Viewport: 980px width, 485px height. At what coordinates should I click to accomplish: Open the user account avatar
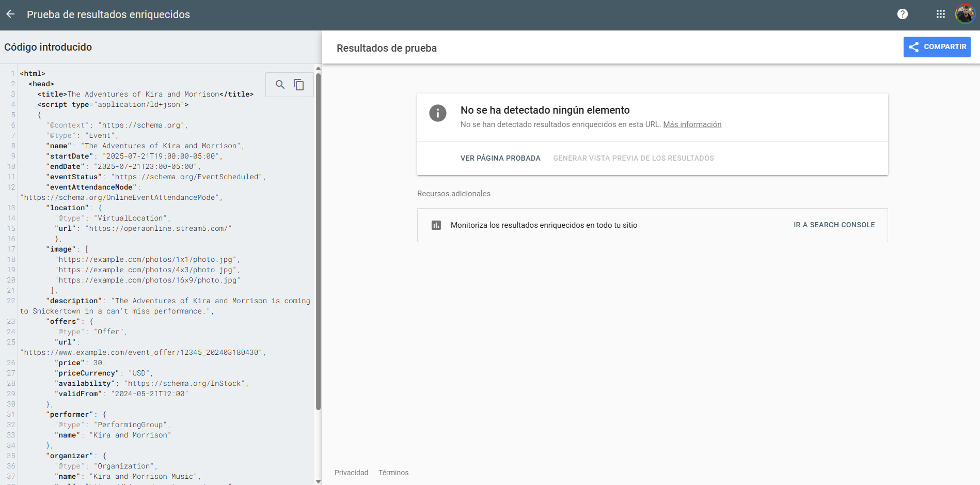[965, 14]
